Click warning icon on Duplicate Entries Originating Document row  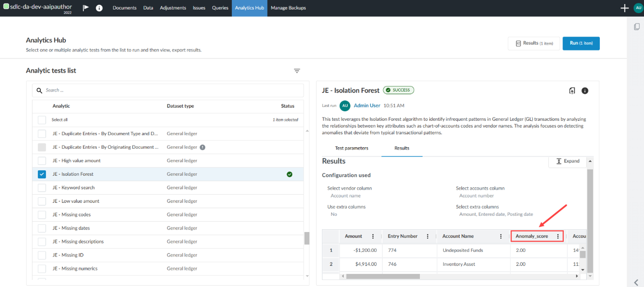[202, 147]
